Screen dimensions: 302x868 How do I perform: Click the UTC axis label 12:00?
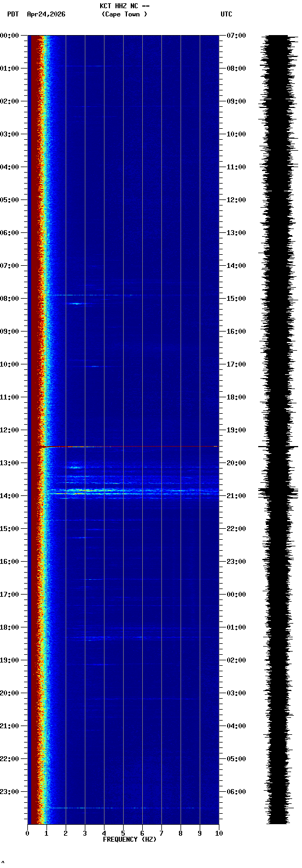pyautogui.click(x=236, y=200)
